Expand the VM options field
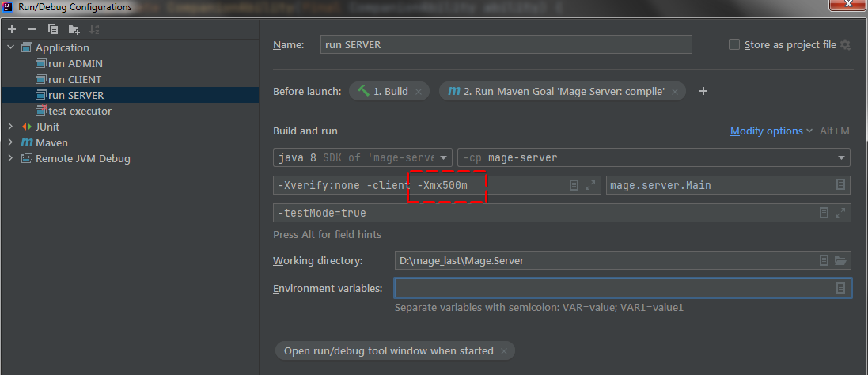868x375 pixels. pyautogui.click(x=590, y=185)
